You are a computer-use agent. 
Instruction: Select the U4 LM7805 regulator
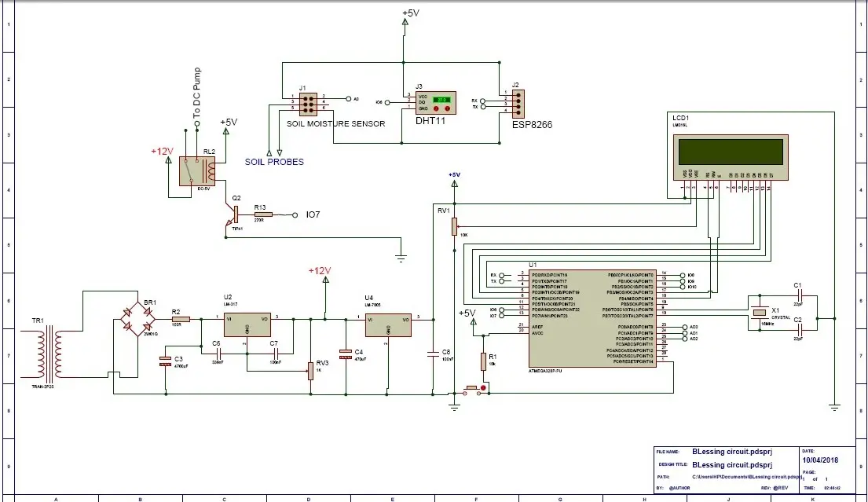388,325
